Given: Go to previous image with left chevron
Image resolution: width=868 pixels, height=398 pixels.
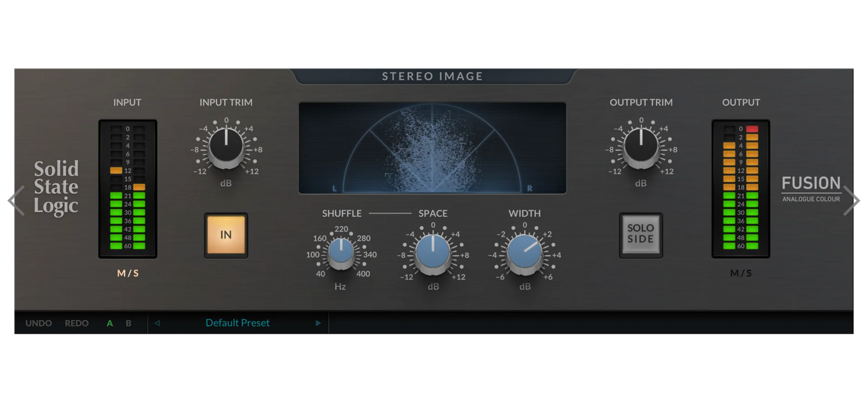Looking at the screenshot, I should [x=15, y=201].
